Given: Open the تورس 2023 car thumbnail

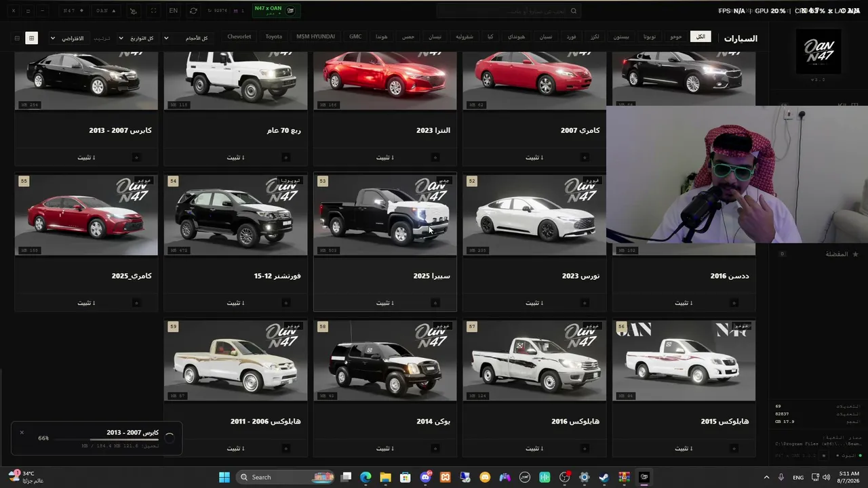Looking at the screenshot, I should click(534, 215).
